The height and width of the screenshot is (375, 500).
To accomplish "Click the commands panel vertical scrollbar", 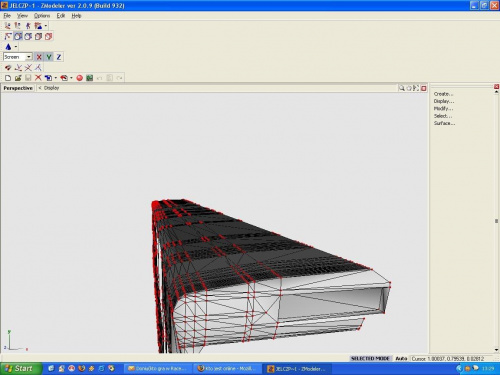I will pos(496,221).
